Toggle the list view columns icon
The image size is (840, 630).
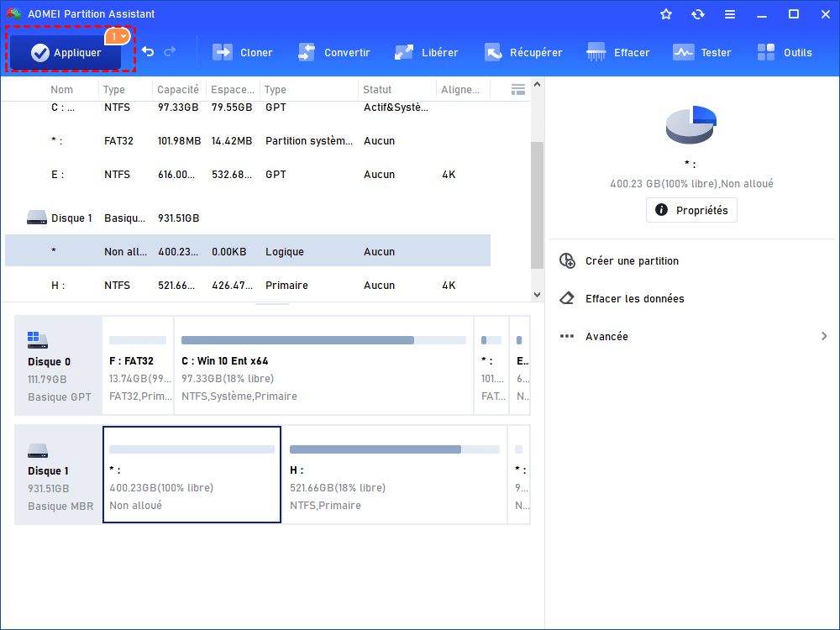518,89
